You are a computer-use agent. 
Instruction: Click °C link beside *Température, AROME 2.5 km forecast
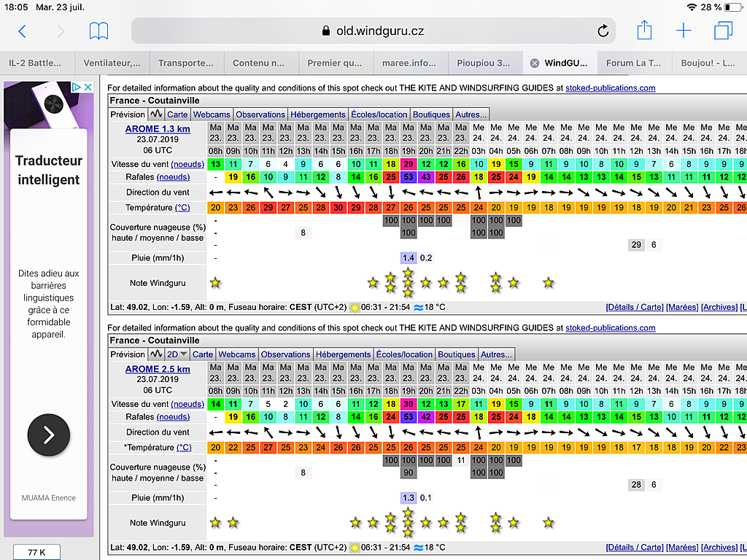[x=184, y=448]
